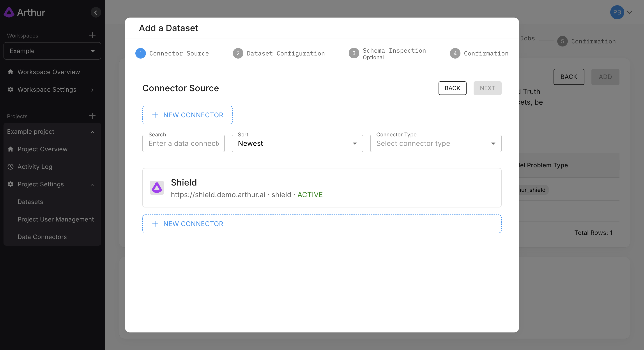Collapse the Project Settings submenu
The height and width of the screenshot is (350, 644).
click(x=92, y=184)
